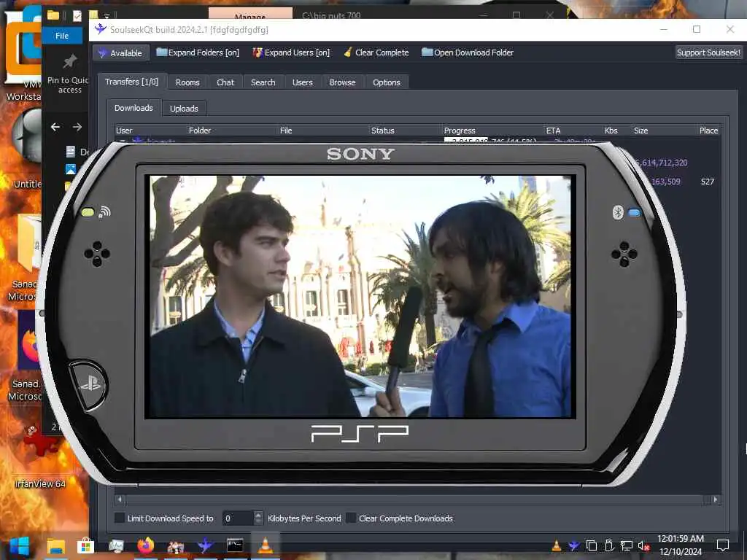Viewport: 747px width, 560px height.
Task: Open the Browse tab
Action: coord(343,82)
